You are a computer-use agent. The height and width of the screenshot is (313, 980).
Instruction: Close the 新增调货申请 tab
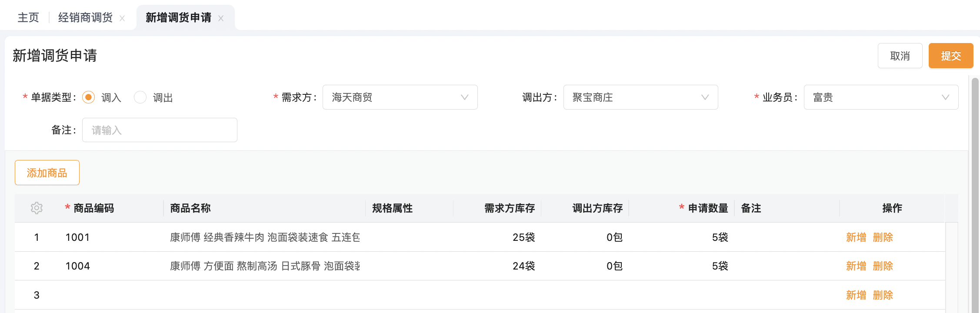click(221, 18)
